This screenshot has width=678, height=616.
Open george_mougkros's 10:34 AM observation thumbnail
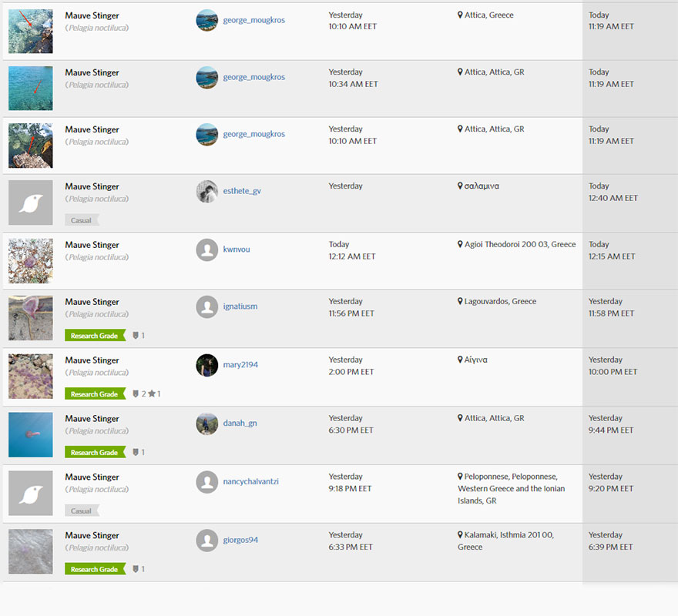point(31,89)
